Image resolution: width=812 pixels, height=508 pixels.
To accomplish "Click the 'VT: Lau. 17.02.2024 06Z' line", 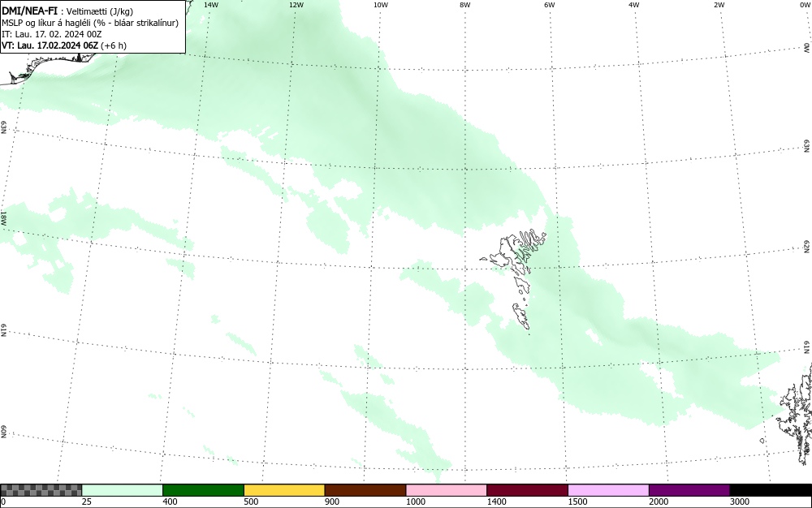I will pyautogui.click(x=50, y=45).
